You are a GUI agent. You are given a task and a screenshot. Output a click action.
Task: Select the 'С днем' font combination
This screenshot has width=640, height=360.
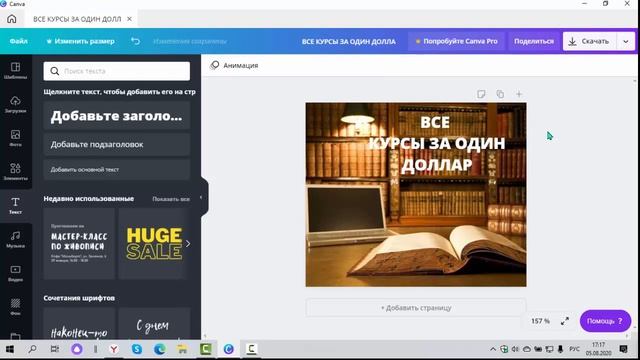(154, 324)
